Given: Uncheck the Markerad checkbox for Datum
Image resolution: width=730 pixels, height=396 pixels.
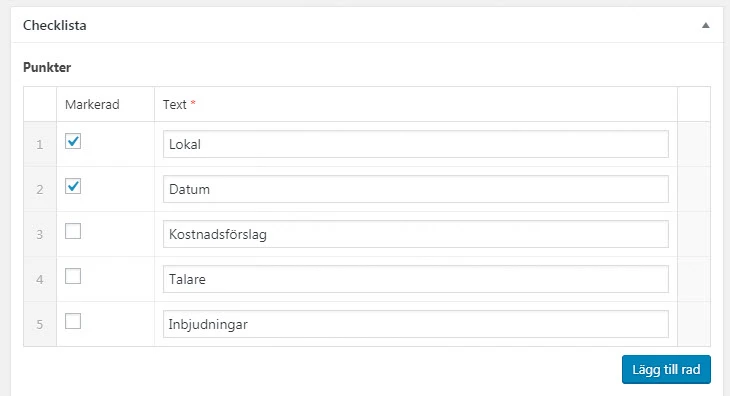Looking at the screenshot, I should coord(73,186).
